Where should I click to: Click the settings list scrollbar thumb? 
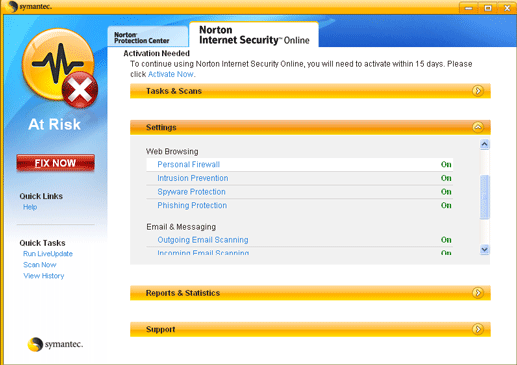tap(484, 197)
